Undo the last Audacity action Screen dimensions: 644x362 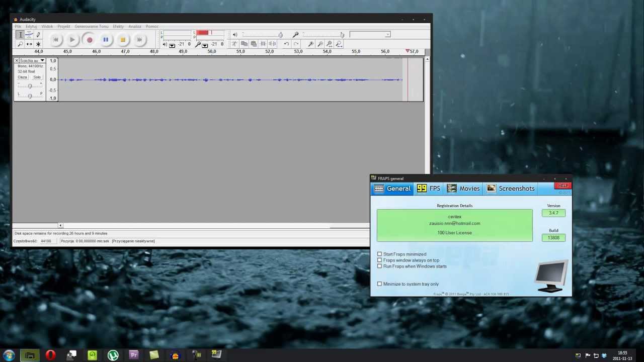click(x=286, y=44)
